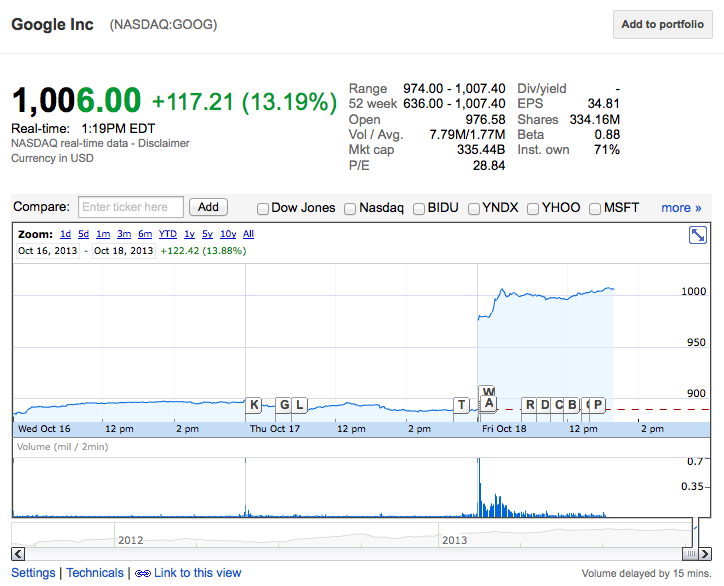Click Link to this view

198,573
